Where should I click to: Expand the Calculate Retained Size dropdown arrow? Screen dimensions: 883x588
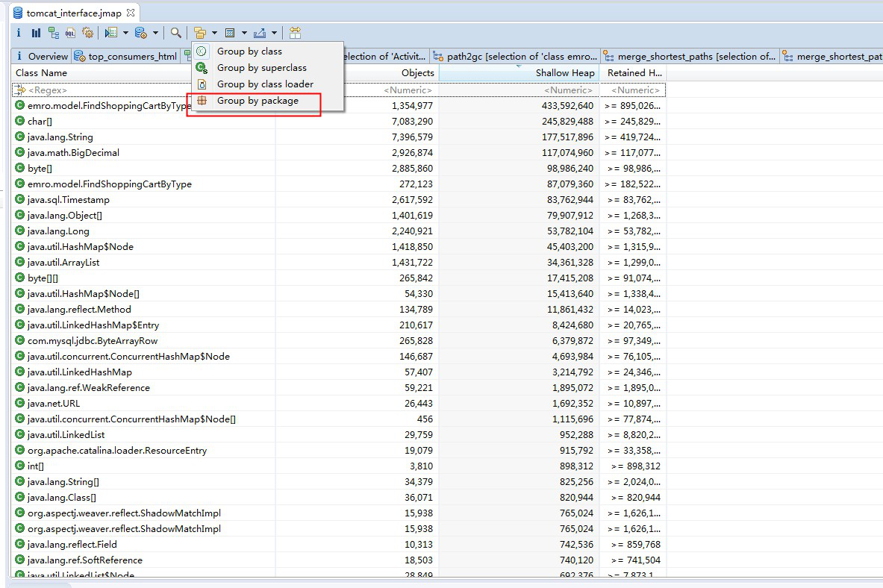[x=245, y=33]
